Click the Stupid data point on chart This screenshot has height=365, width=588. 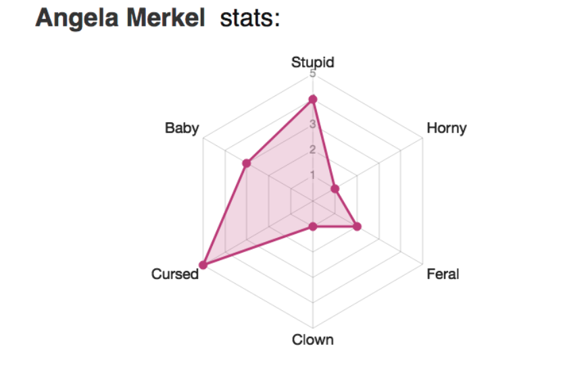click(x=313, y=99)
